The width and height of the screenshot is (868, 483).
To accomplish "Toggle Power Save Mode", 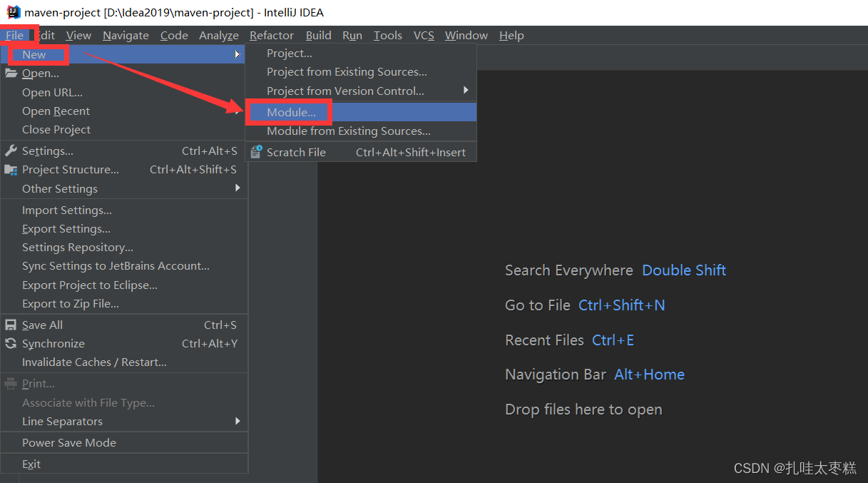I will [x=123, y=442].
